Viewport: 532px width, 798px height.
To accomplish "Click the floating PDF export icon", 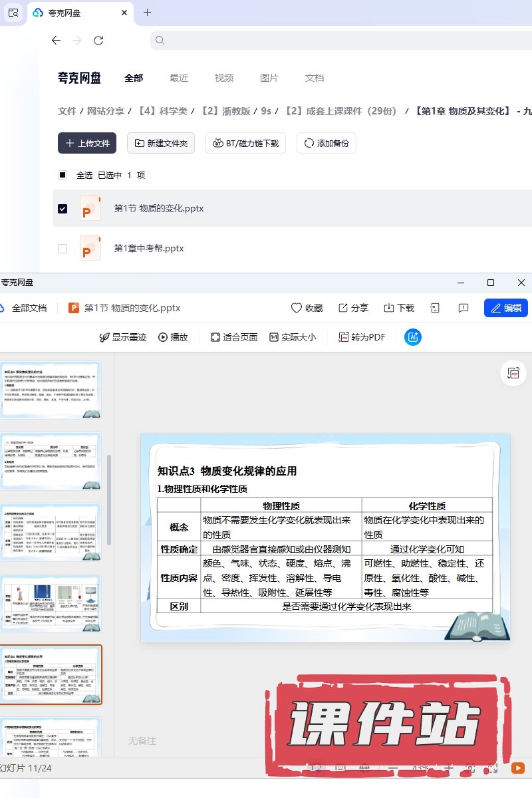I will tap(513, 374).
